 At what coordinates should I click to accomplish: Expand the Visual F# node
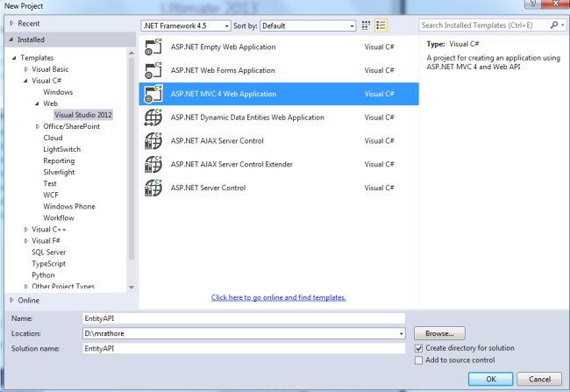coord(25,241)
